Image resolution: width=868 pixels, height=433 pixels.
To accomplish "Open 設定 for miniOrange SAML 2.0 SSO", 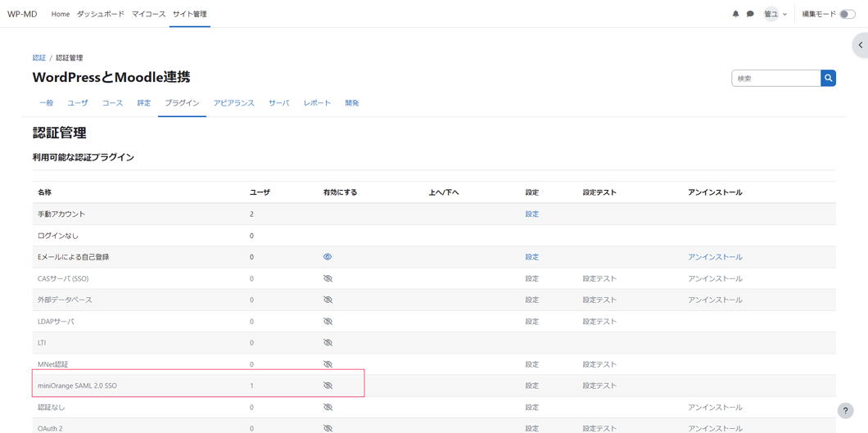I will (x=532, y=386).
